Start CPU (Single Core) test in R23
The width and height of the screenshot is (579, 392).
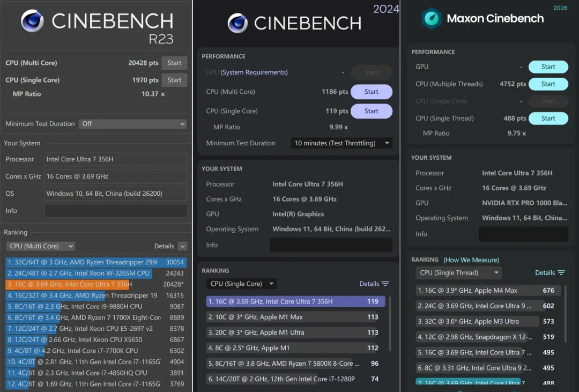coord(174,80)
